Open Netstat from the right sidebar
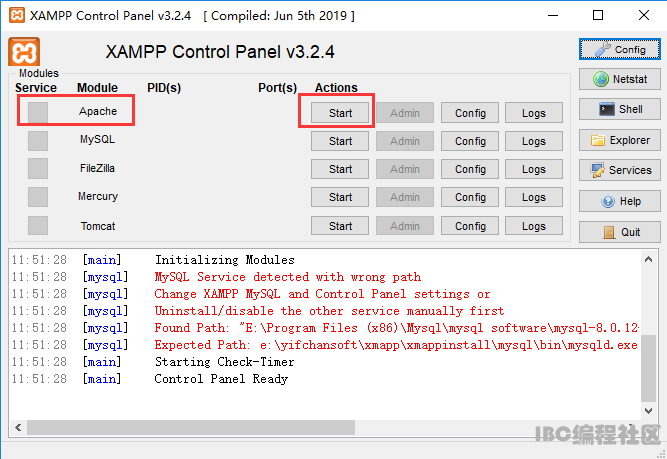Screen dimensions: 667x459 point(620,79)
